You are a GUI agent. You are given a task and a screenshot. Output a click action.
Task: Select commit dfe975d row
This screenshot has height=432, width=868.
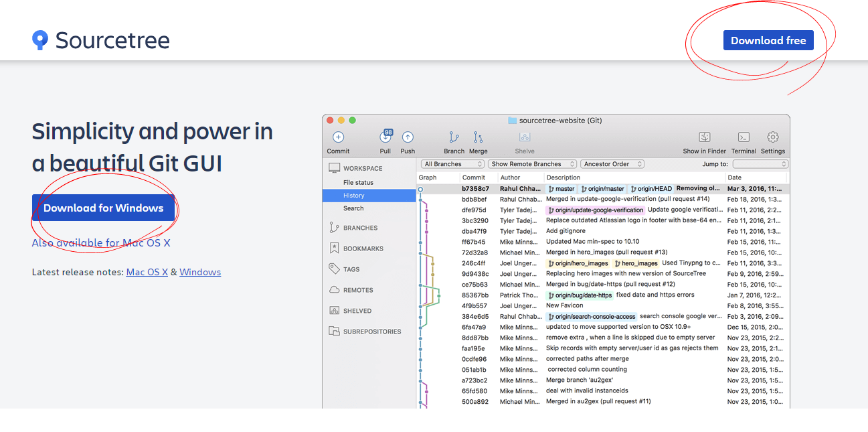tap(603, 210)
